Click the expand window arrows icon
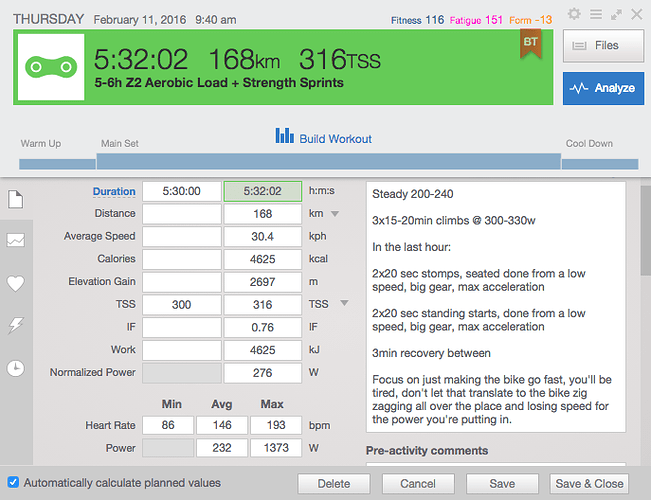 (x=616, y=15)
